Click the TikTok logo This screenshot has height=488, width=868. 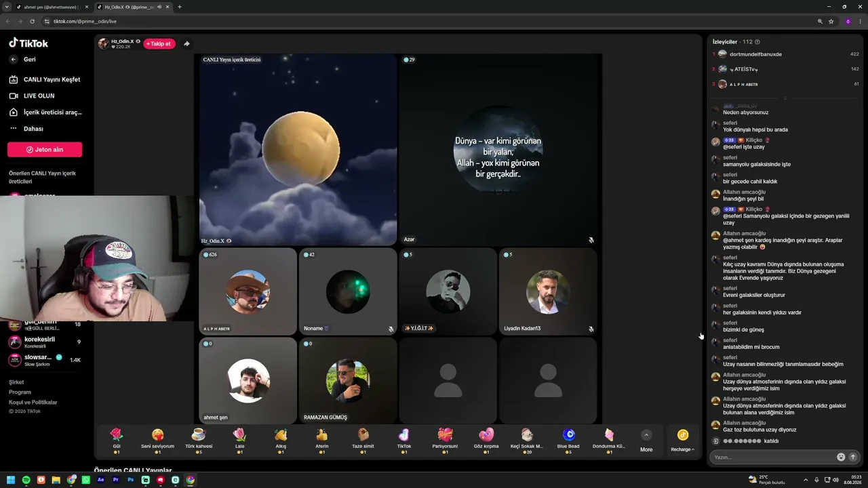28,43
